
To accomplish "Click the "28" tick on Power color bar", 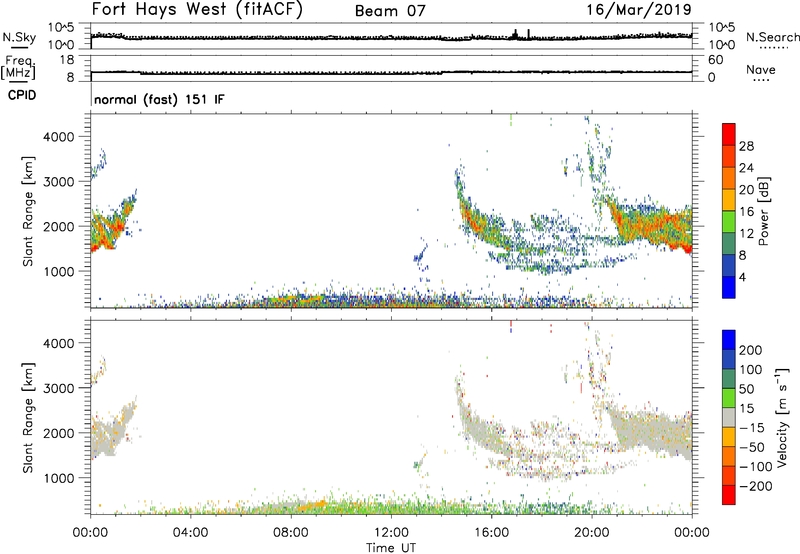I will pyautogui.click(x=746, y=146).
